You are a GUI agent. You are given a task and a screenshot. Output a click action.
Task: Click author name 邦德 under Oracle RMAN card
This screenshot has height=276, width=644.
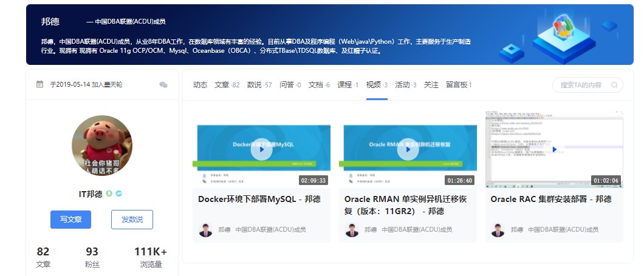tap(371, 230)
